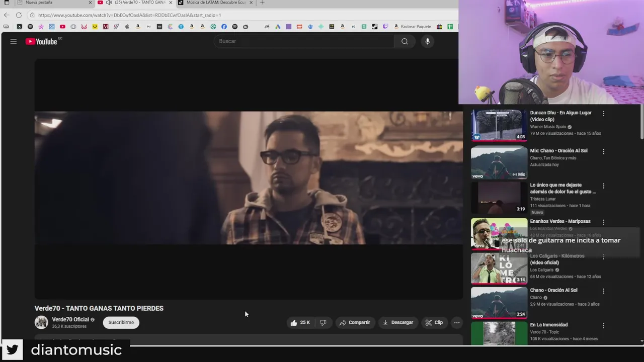Subscribe with the Suscribirme button
Image resolution: width=644 pixels, height=362 pixels.
[121, 322]
